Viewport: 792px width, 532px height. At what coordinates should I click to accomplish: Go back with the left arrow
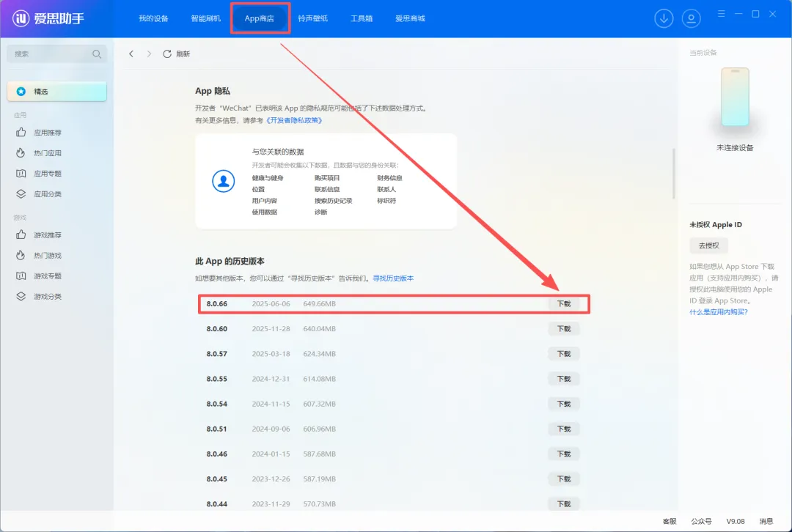(x=131, y=53)
